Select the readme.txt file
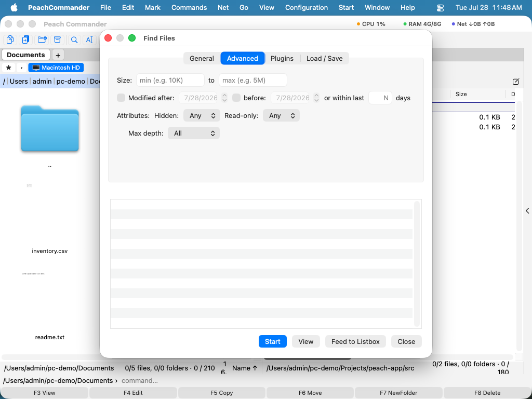 tap(49, 337)
